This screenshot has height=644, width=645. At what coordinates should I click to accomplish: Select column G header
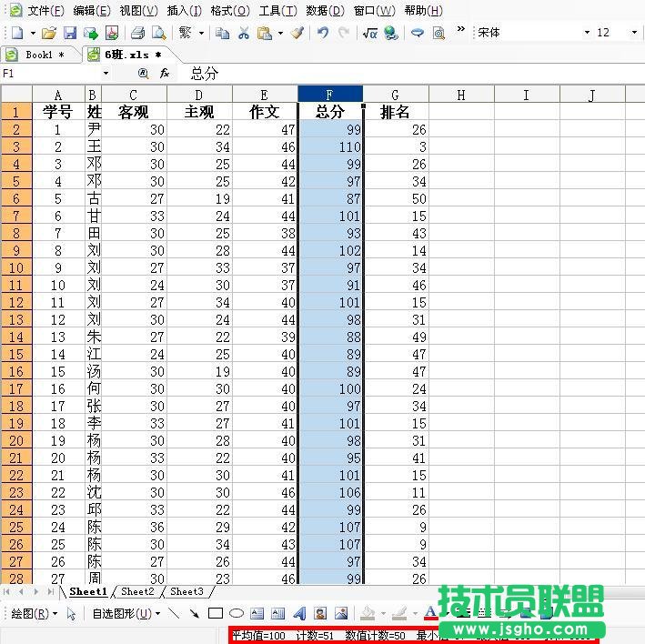pos(395,95)
